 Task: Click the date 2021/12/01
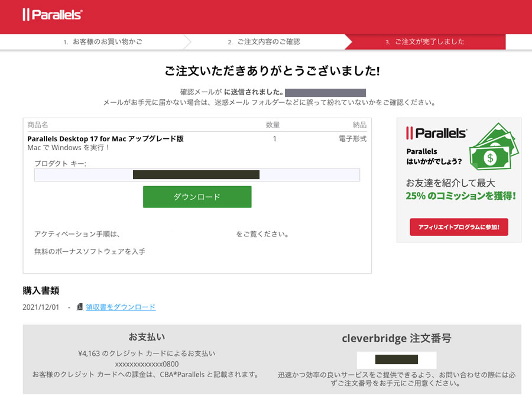pyautogui.click(x=41, y=307)
